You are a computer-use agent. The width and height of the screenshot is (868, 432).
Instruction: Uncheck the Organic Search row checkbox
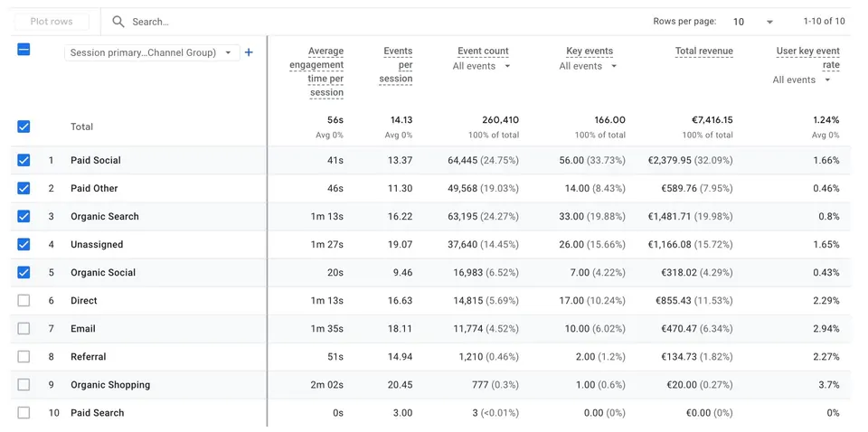pyautogui.click(x=24, y=216)
